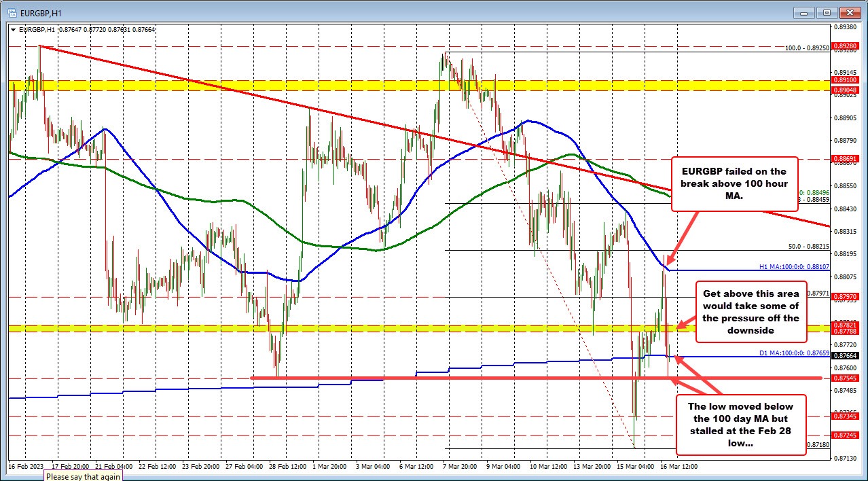Screen dimensions: 868x481
Task: Click the 100.0 - 0.89250 Fibonacci label
Action: (x=806, y=49)
